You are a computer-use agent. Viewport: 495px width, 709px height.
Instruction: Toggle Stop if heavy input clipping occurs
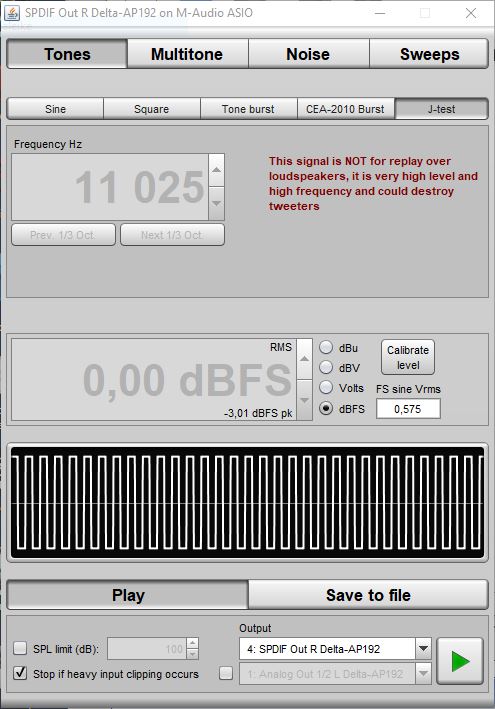tap(20, 673)
